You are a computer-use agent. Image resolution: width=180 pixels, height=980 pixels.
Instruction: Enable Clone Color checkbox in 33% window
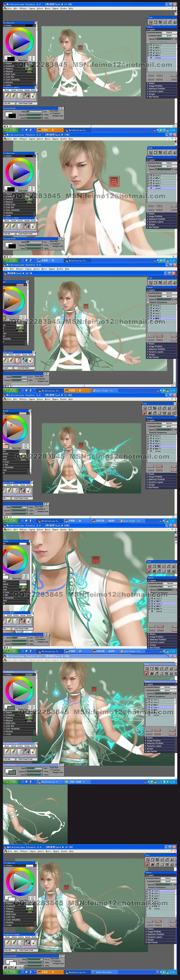(16, 191)
